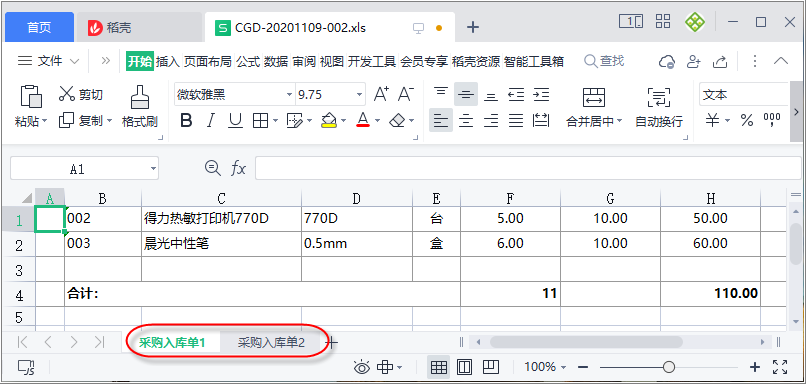Switch to page layout view button
Image resolution: width=806 pixels, height=384 pixels.
(465, 367)
